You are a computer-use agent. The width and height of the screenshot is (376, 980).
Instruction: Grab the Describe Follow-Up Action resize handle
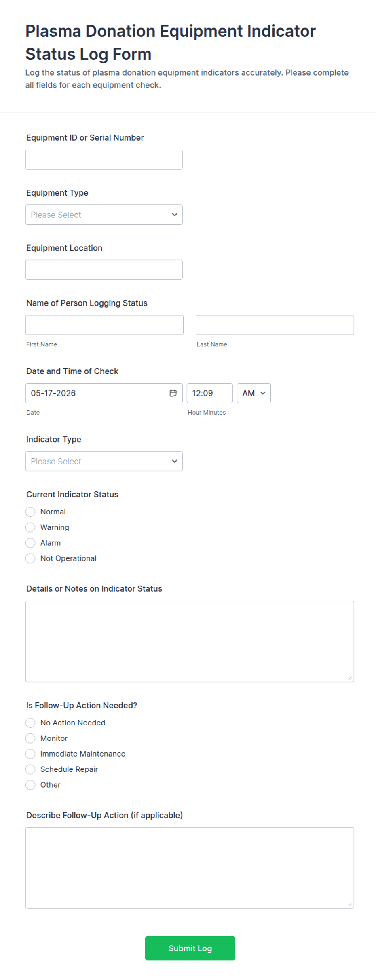tap(350, 904)
